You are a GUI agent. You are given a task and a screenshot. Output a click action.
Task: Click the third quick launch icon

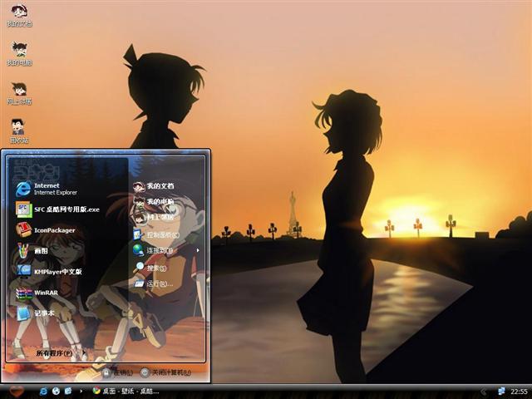click(68, 392)
